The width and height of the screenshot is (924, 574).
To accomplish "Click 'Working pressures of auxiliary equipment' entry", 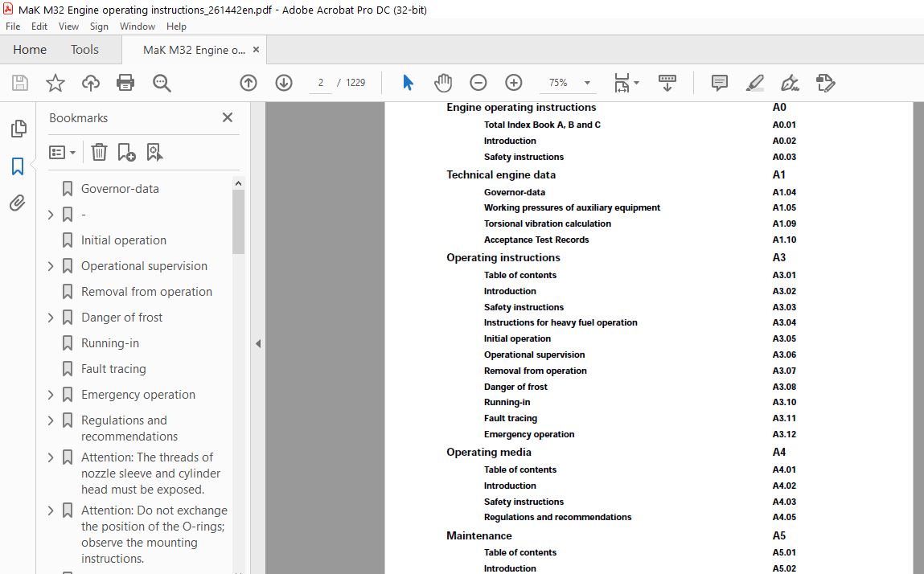I will tap(573, 207).
